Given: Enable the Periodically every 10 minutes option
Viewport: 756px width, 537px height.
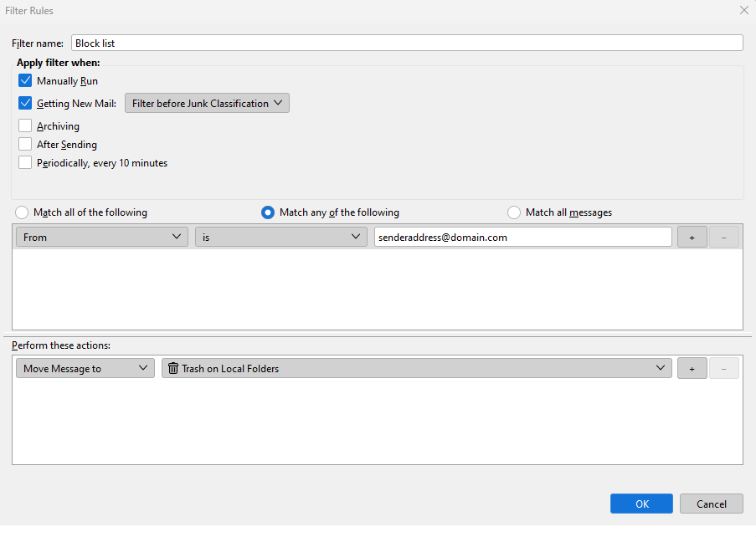Looking at the screenshot, I should pyautogui.click(x=24, y=162).
